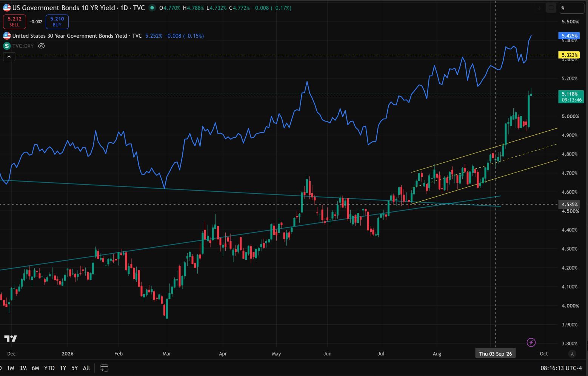Click the green market status dot
This screenshot has width=588, height=376.
(x=152, y=8)
